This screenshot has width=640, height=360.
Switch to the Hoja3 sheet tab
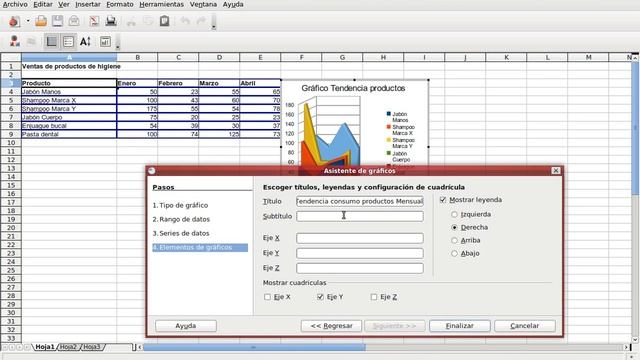[92, 347]
